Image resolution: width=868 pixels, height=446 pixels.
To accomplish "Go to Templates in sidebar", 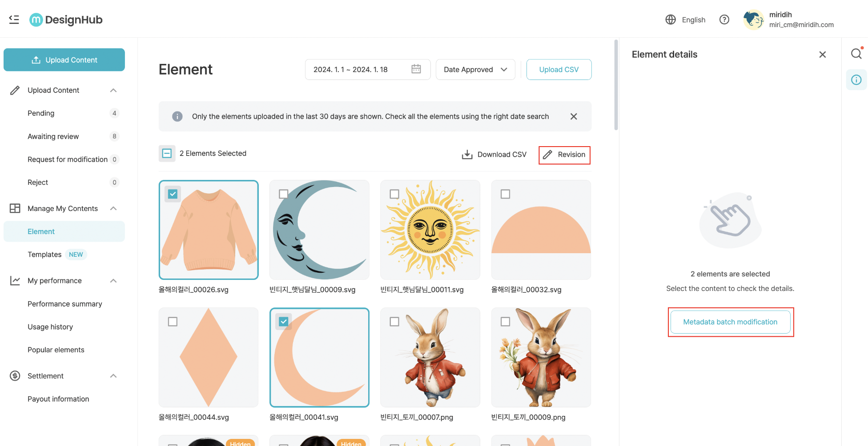I will (x=44, y=255).
